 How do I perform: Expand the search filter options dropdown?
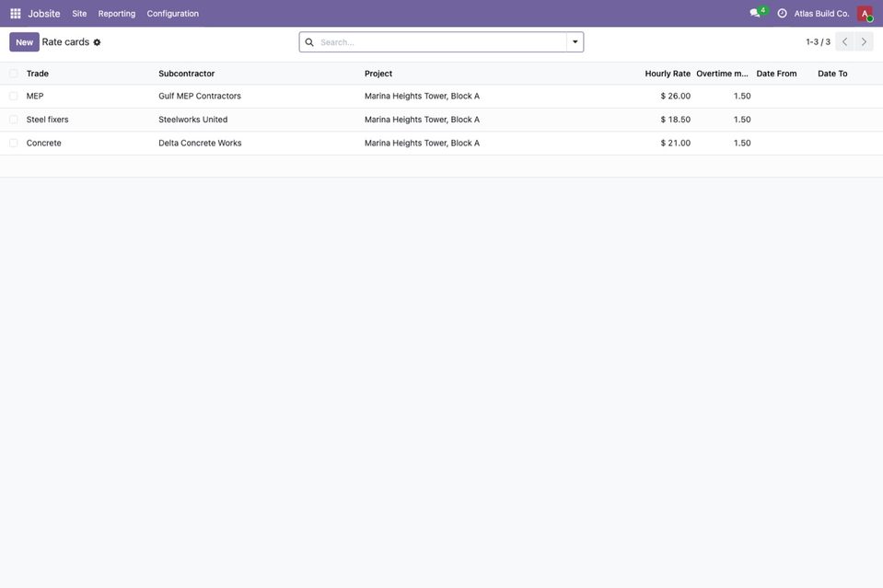coord(575,42)
